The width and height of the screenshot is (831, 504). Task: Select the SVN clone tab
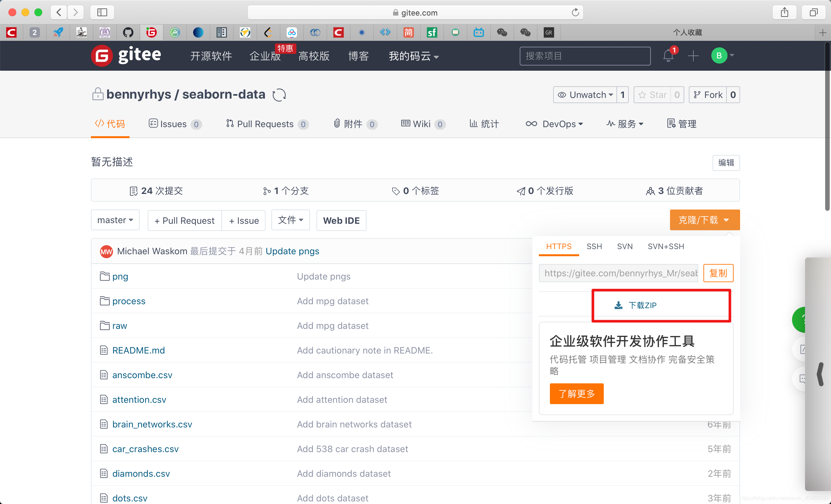625,246
